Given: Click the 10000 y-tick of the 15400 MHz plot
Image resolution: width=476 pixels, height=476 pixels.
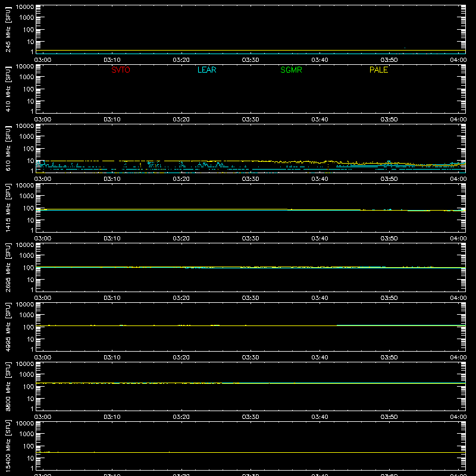Looking at the screenshot, I should [25, 424].
